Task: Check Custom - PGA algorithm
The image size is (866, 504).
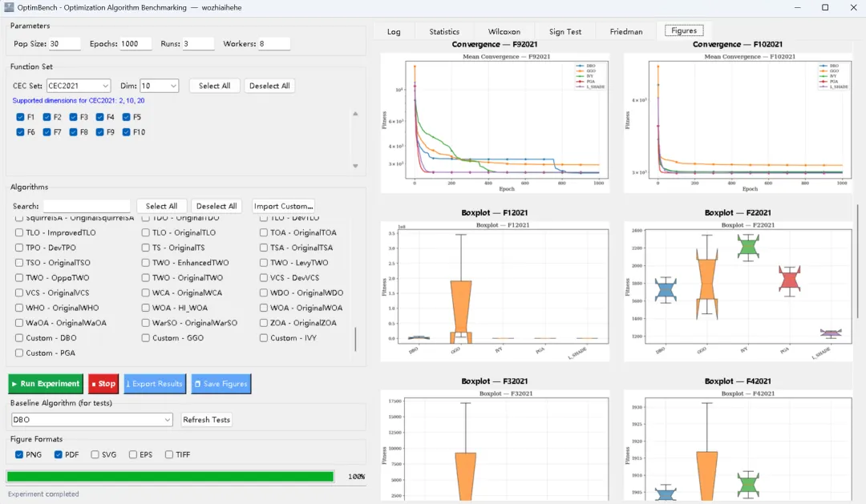Action: pyautogui.click(x=19, y=353)
